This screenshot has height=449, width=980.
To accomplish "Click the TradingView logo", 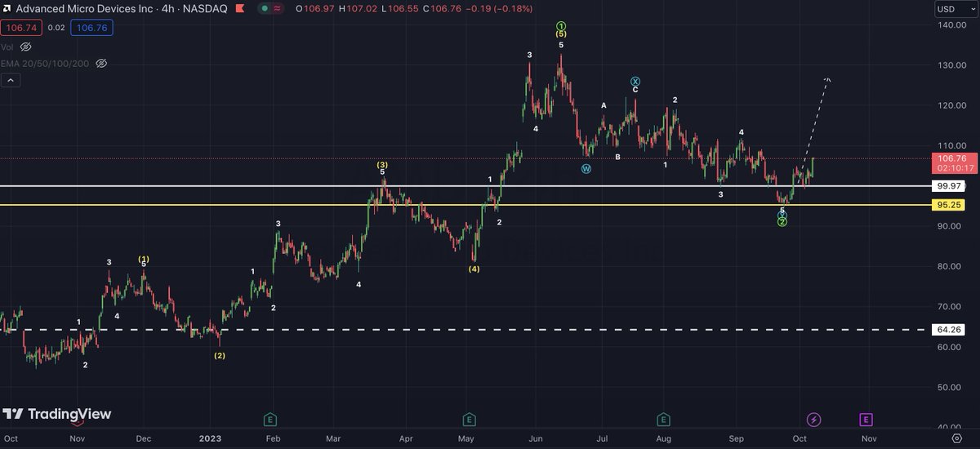I will coord(56,414).
